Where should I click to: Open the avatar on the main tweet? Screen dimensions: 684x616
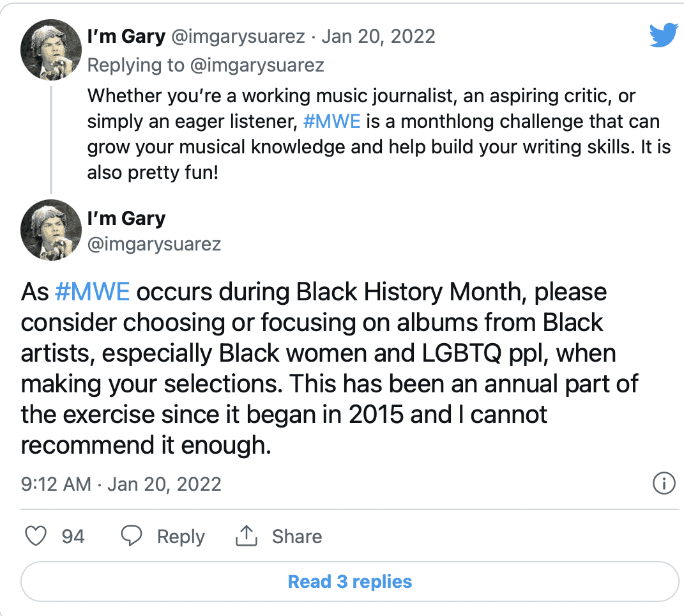(50, 230)
